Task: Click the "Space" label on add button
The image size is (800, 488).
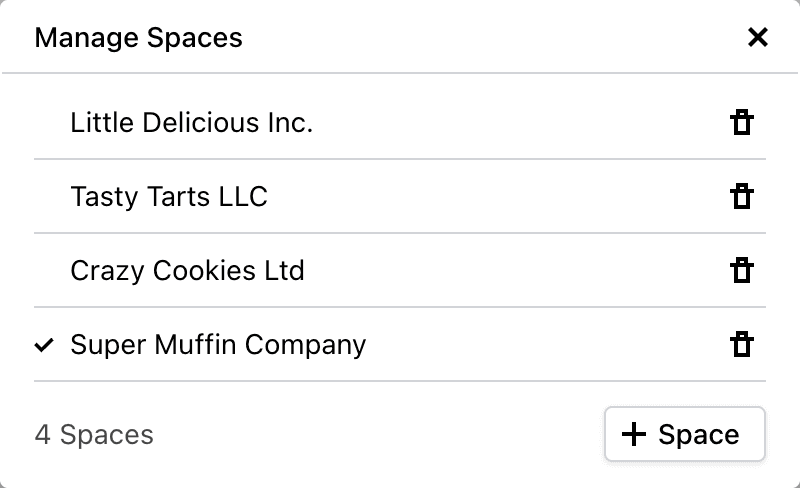Action: coord(699,435)
